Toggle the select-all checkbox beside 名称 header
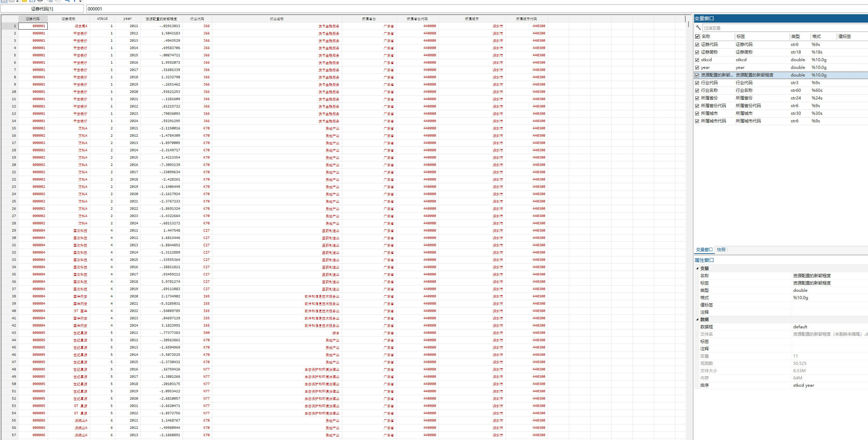 pyautogui.click(x=697, y=37)
